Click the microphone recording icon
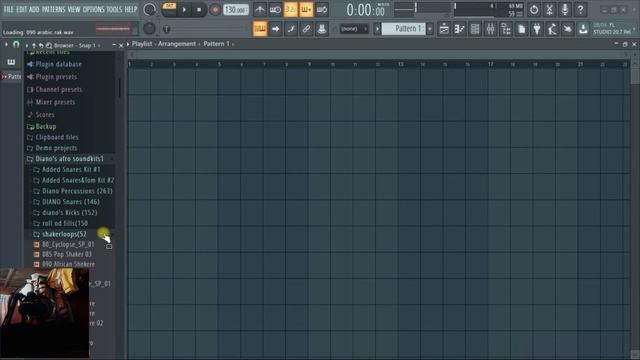 pos(565,10)
